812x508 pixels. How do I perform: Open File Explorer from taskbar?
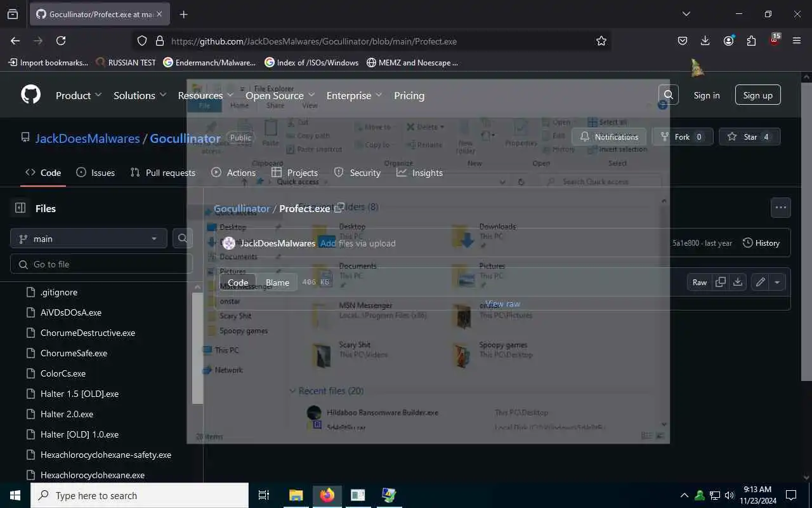(x=296, y=495)
